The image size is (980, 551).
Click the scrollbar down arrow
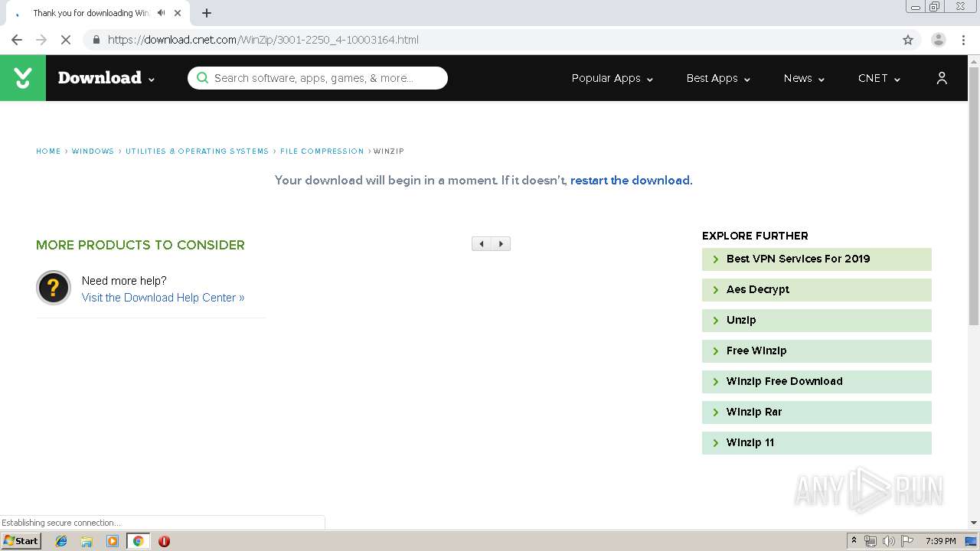click(974, 523)
